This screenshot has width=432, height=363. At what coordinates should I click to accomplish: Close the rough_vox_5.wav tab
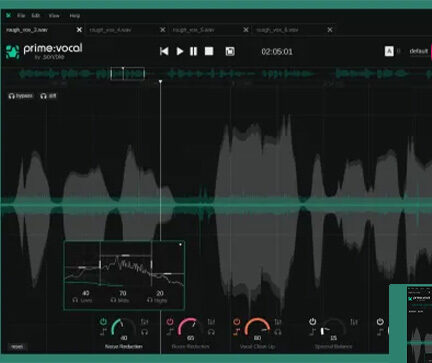click(246, 30)
